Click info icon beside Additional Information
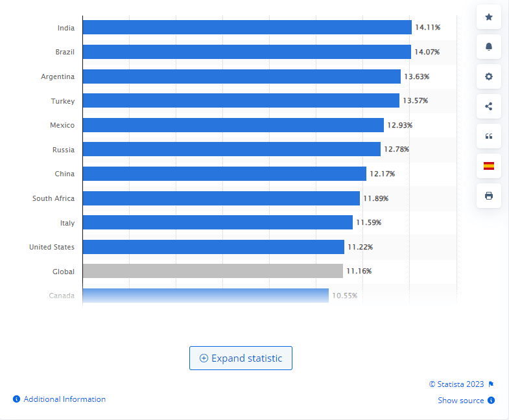Image resolution: width=509 pixels, height=420 pixels. point(17,399)
